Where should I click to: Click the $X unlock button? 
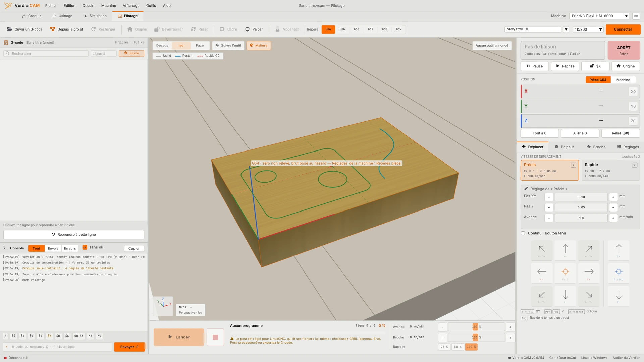[x=595, y=66]
